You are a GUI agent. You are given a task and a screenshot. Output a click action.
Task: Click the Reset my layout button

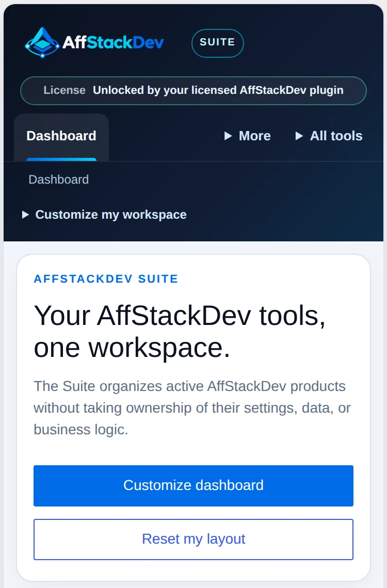point(193,539)
